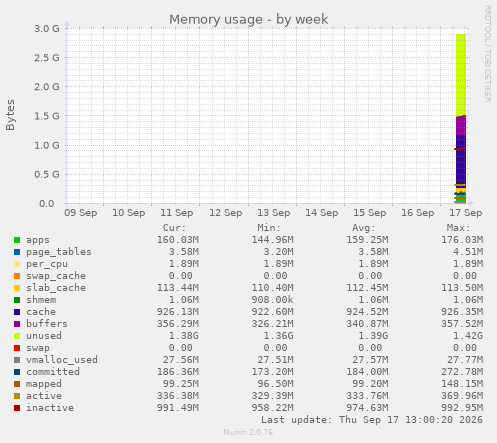The image size is (497, 443).
Task: Click the 'slab_cache' legend label
Action: pos(56,288)
